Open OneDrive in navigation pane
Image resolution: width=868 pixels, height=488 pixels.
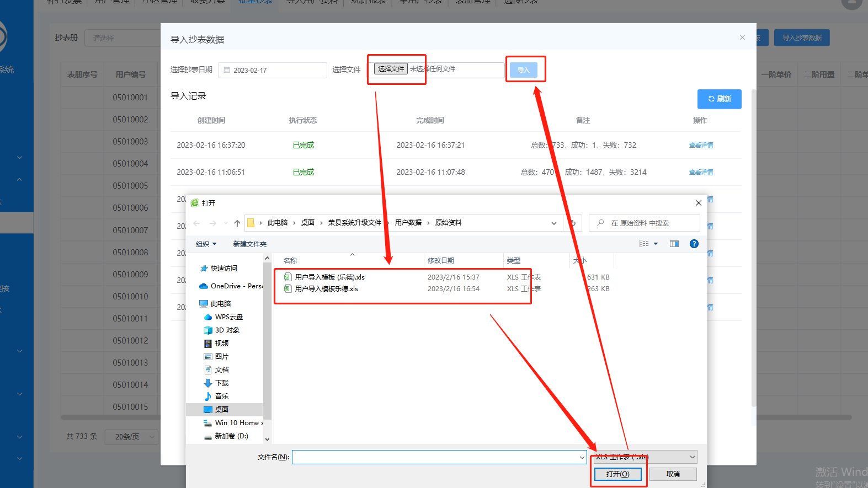pos(231,286)
